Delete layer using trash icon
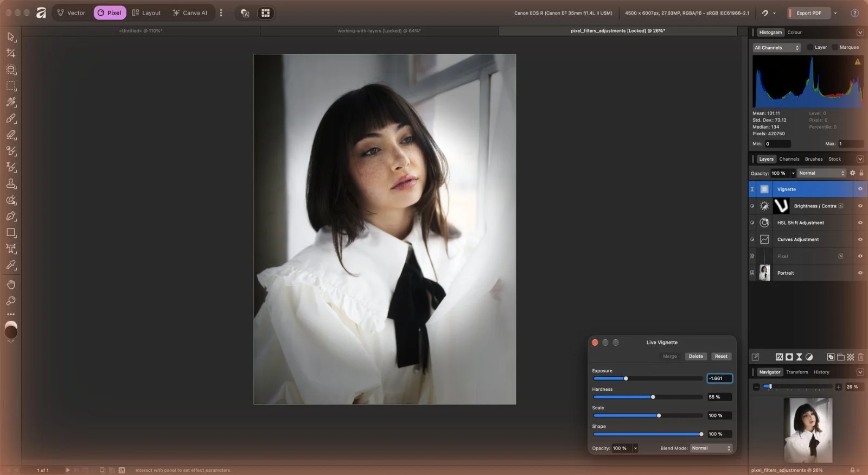 (860, 357)
